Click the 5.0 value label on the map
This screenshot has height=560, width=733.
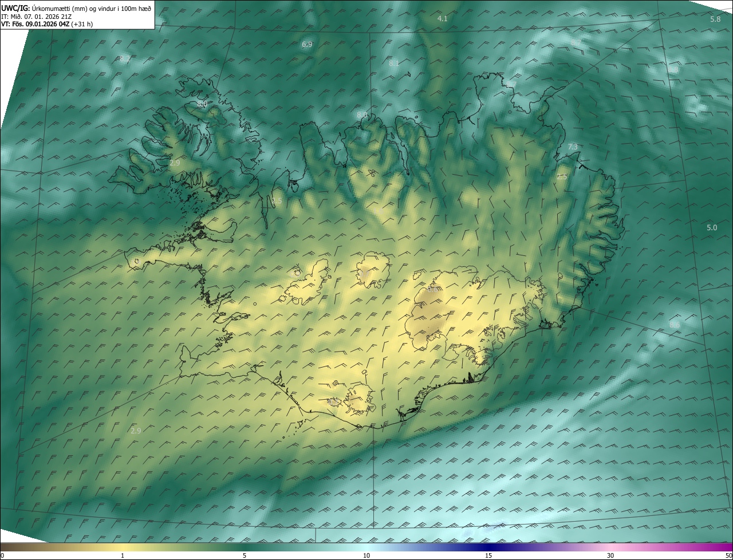click(712, 228)
